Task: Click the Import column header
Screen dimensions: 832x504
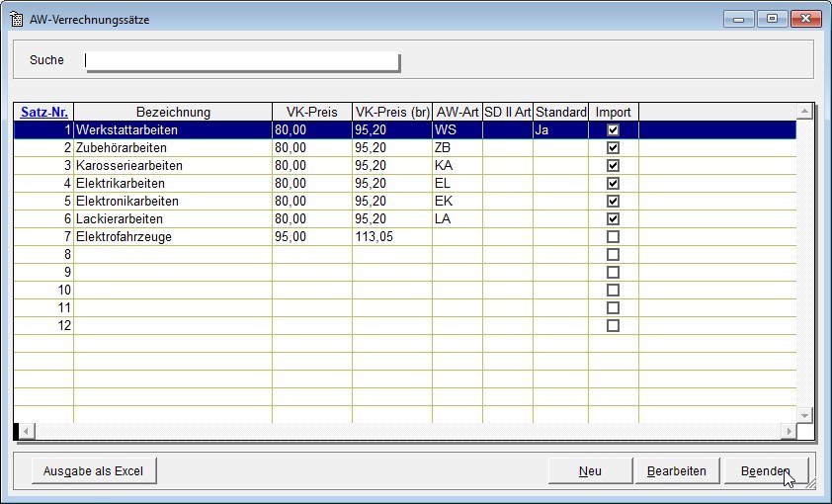Action: [614, 112]
